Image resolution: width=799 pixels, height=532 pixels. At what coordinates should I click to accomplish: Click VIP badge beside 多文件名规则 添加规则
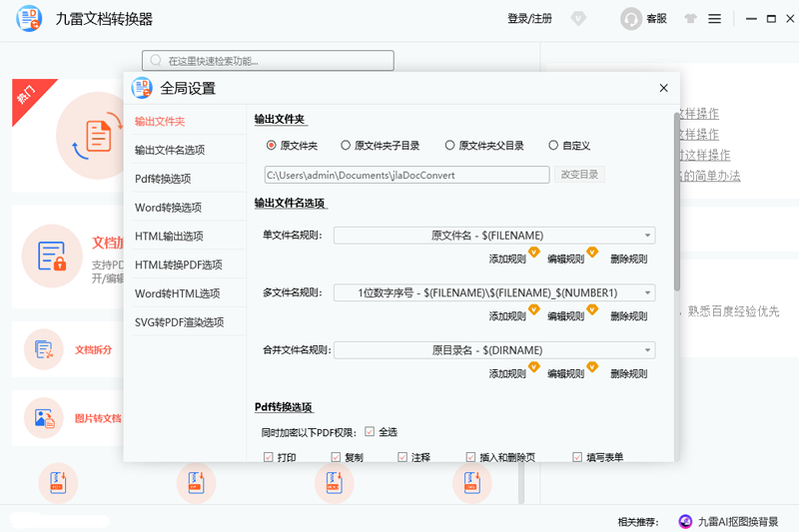tap(533, 309)
